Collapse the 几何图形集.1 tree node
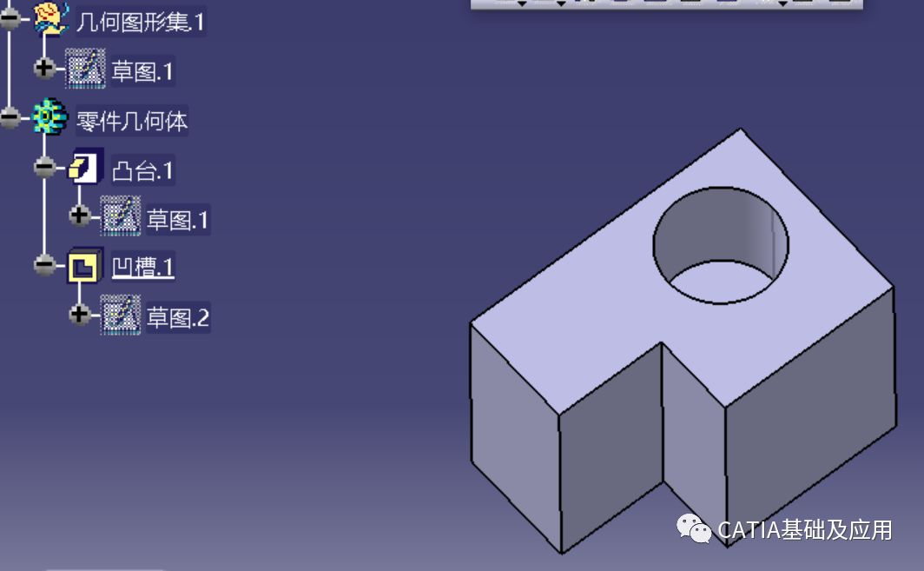Viewport: 924px width, 571px height. point(10,19)
